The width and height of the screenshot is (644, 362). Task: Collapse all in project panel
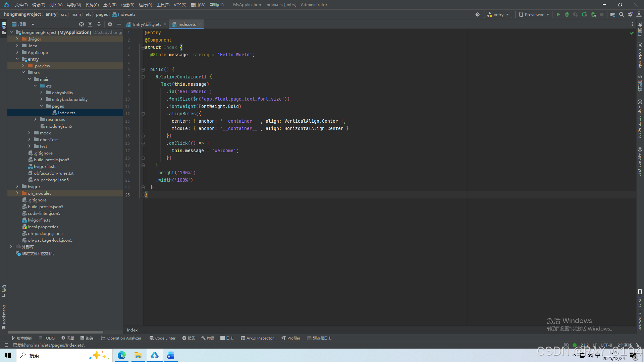click(x=99, y=24)
